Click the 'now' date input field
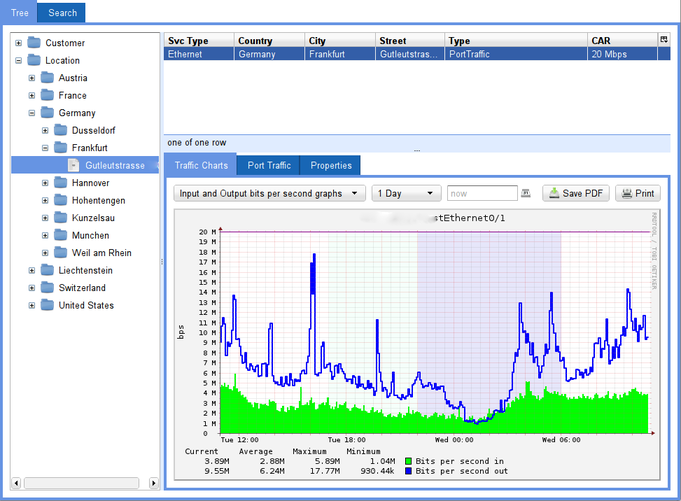 (x=480, y=193)
